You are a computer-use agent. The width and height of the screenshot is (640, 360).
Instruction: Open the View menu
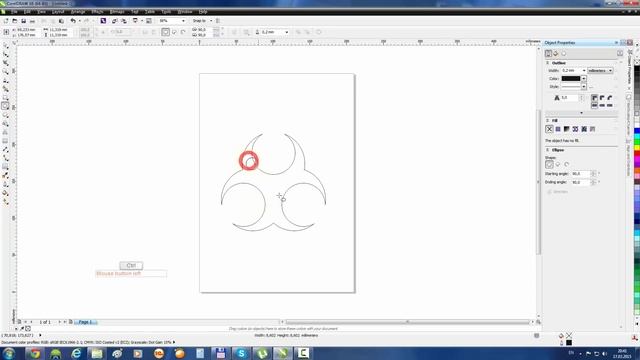click(x=41, y=12)
